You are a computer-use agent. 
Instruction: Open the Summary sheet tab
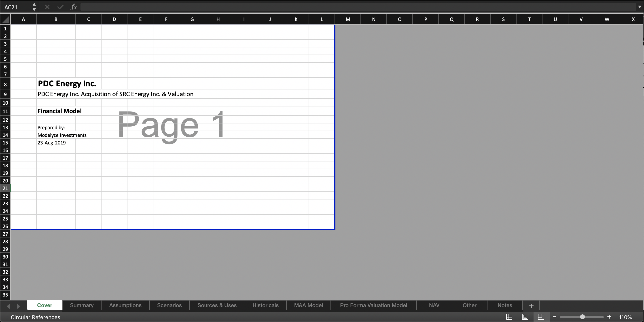(82, 305)
